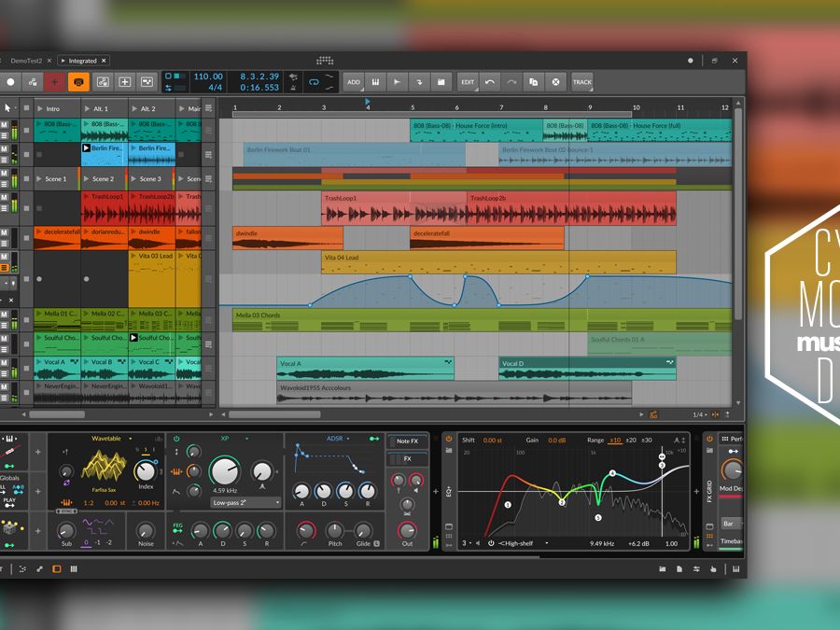
Task: Adjust the Index knob
Action: [x=146, y=471]
